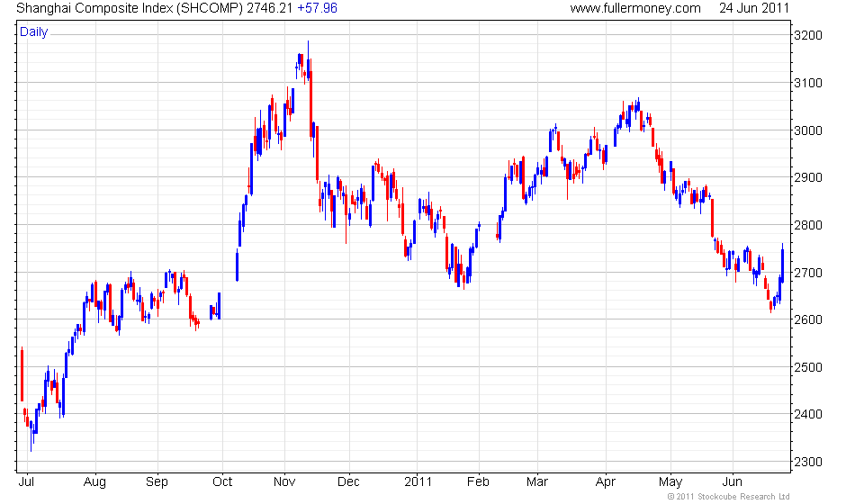The image size is (864, 504).
Task: Click the 2800 price axis label
Action: [x=808, y=225]
